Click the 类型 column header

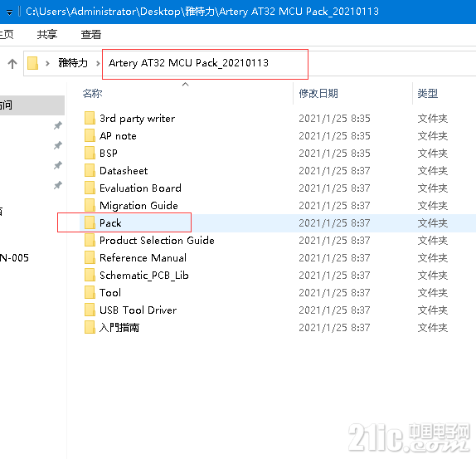coord(427,93)
